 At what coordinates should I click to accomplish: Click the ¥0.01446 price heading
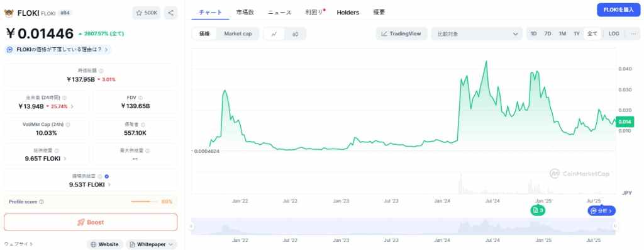(x=40, y=33)
